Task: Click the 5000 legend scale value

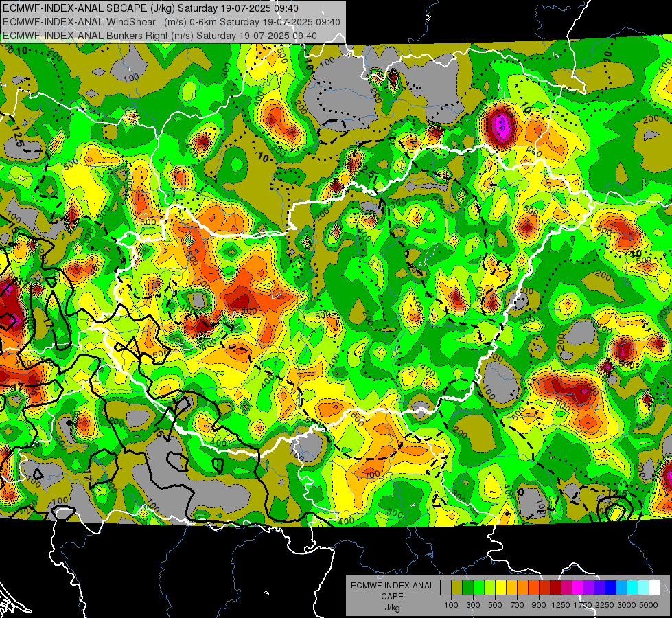Action: [649, 605]
